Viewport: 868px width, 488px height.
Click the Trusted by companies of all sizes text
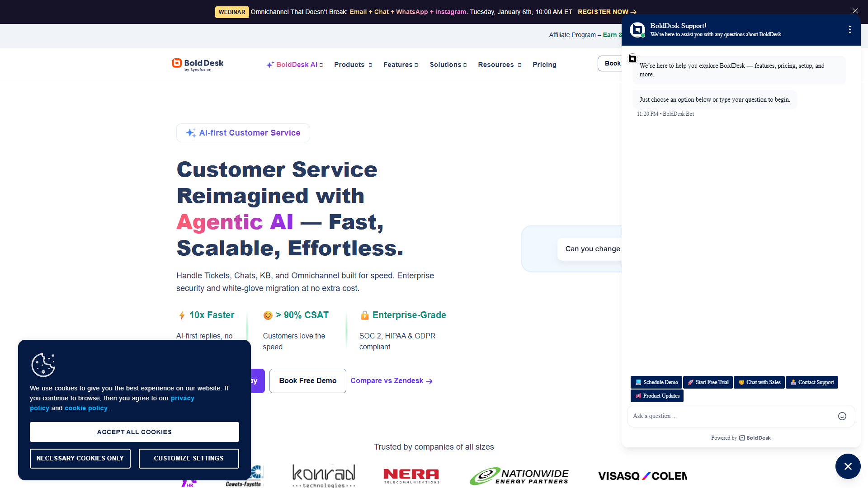[x=434, y=447]
